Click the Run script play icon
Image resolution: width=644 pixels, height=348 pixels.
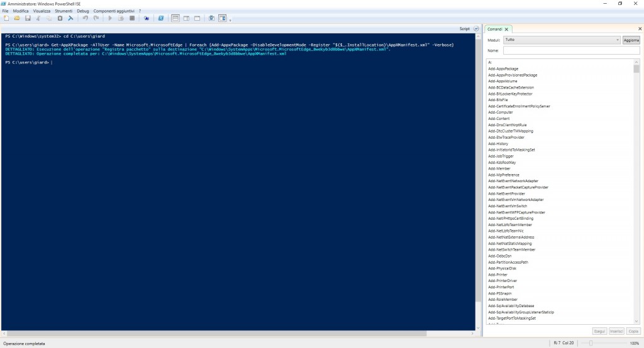click(x=109, y=18)
